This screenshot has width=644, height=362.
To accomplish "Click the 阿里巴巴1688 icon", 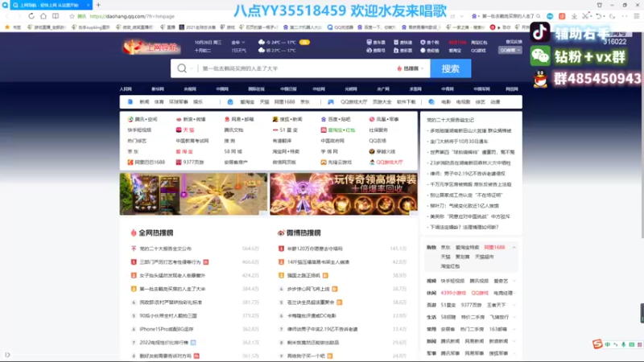I will tap(130, 162).
